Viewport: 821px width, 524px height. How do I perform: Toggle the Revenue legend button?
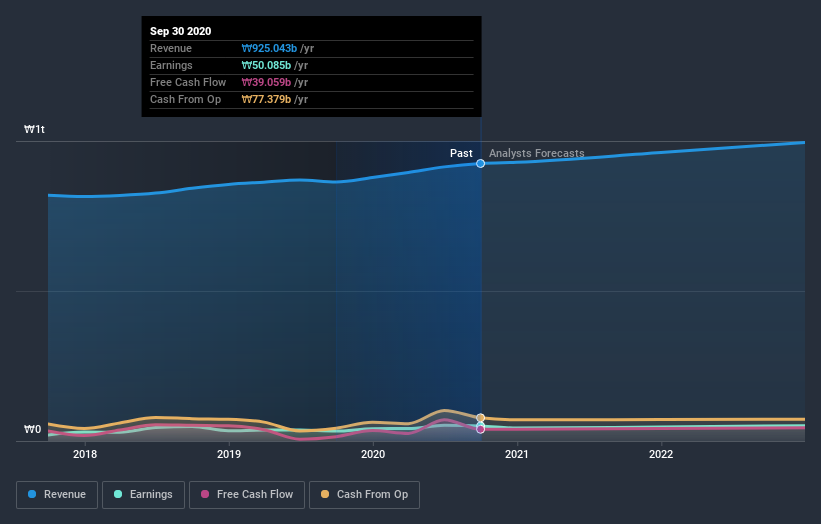(57, 495)
